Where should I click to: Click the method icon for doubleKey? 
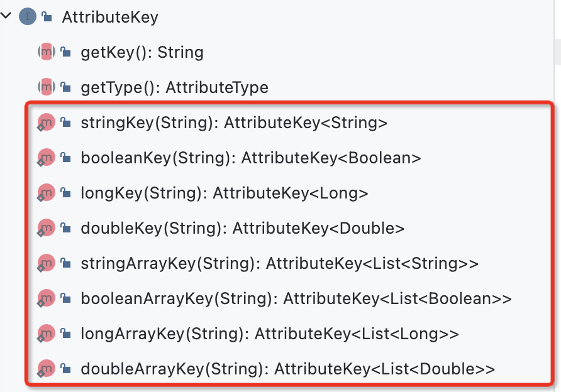click(x=46, y=228)
